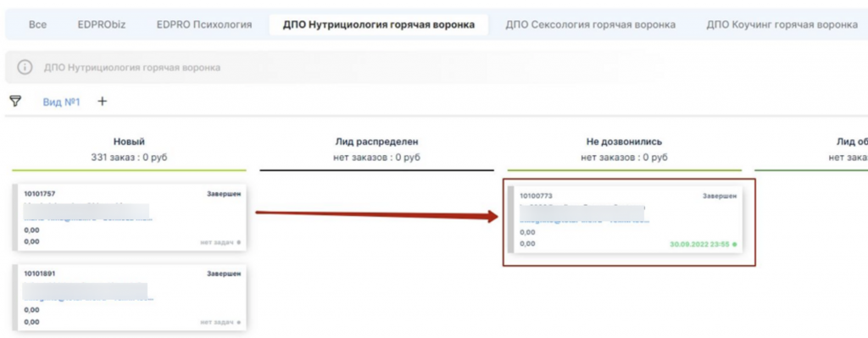Click the Новый column header
Image resolution: width=868 pixels, height=338 pixels.
[x=129, y=142]
